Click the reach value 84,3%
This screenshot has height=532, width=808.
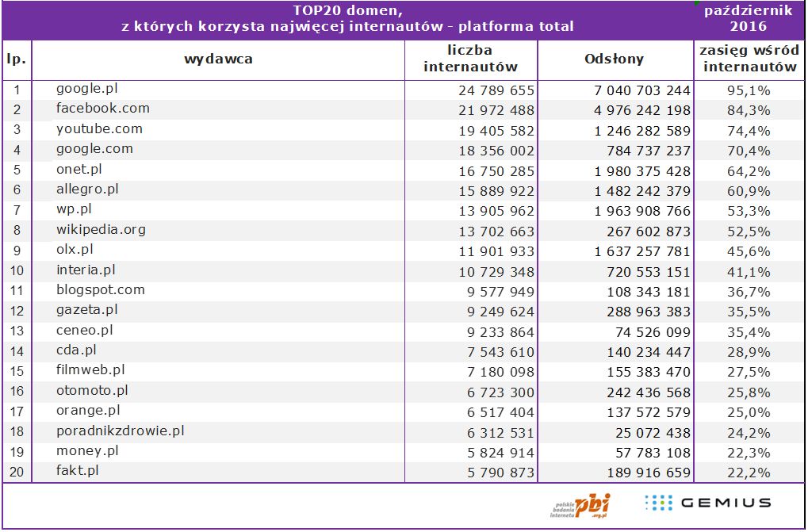point(749,111)
